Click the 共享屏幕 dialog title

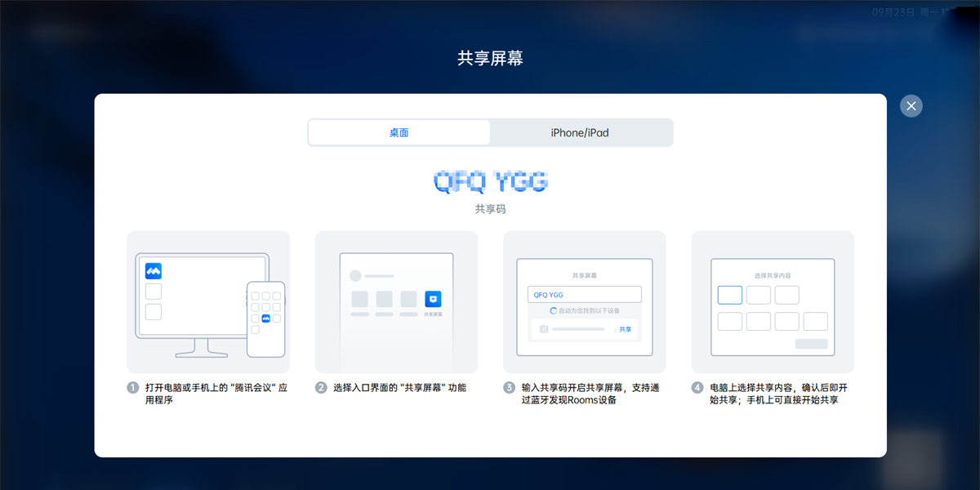(490, 58)
